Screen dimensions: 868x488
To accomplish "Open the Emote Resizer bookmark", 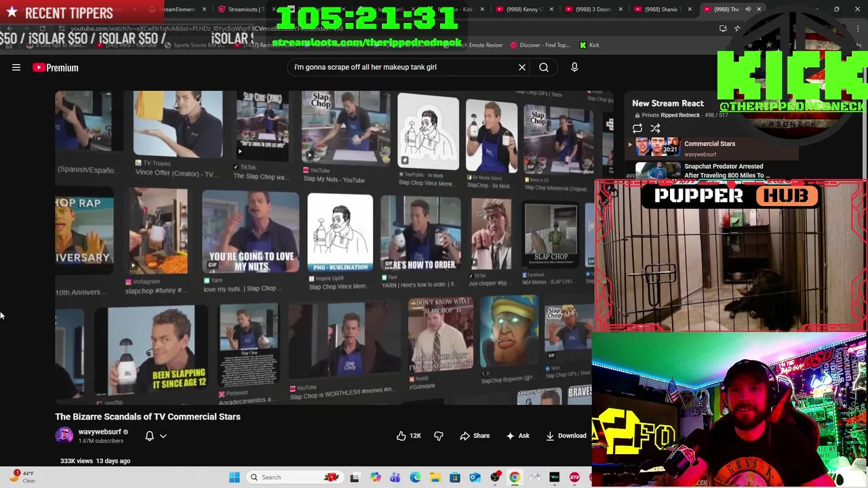I will click(x=478, y=45).
